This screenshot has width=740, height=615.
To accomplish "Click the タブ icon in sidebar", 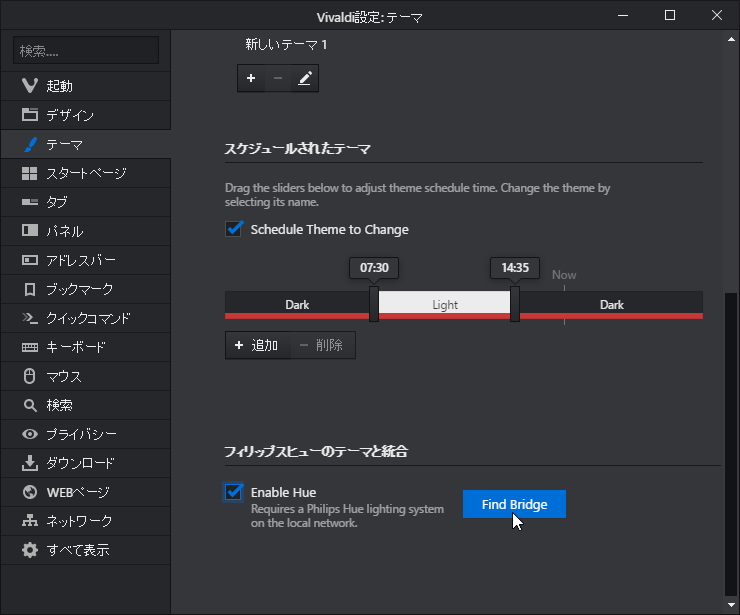I will tap(30, 202).
